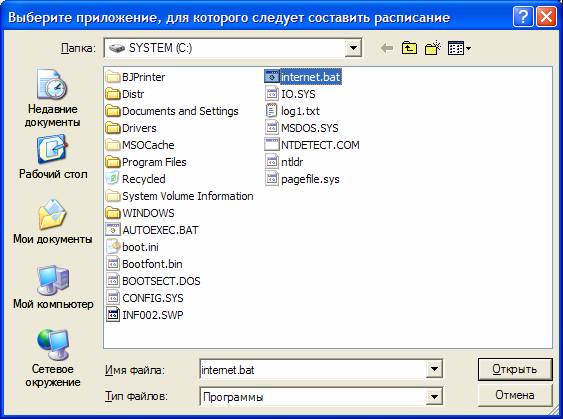Open the View menu icon dropdown
The width and height of the screenshot is (563, 419).
tap(459, 48)
